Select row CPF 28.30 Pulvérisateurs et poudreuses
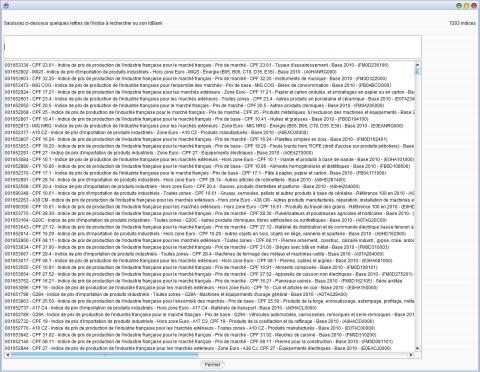This screenshot has width=480, height=372. pyautogui.click(x=209, y=213)
